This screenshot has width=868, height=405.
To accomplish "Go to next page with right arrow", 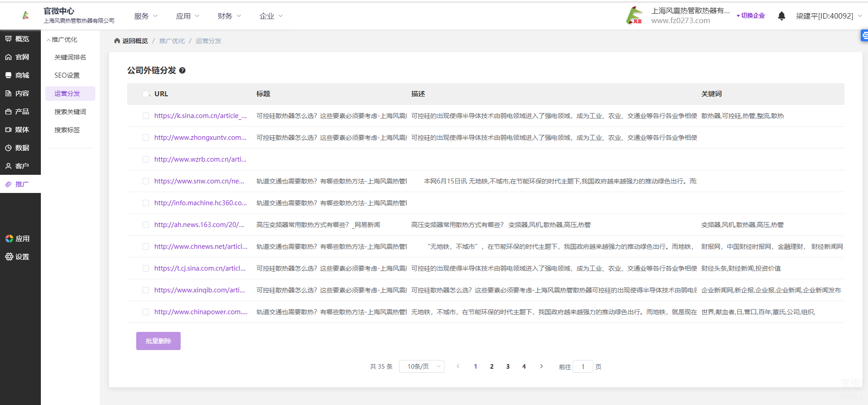I will click(x=541, y=366).
